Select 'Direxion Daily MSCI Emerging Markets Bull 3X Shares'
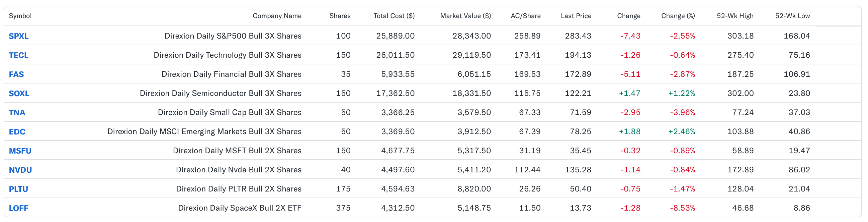This screenshot has width=868, height=222. coord(204,131)
